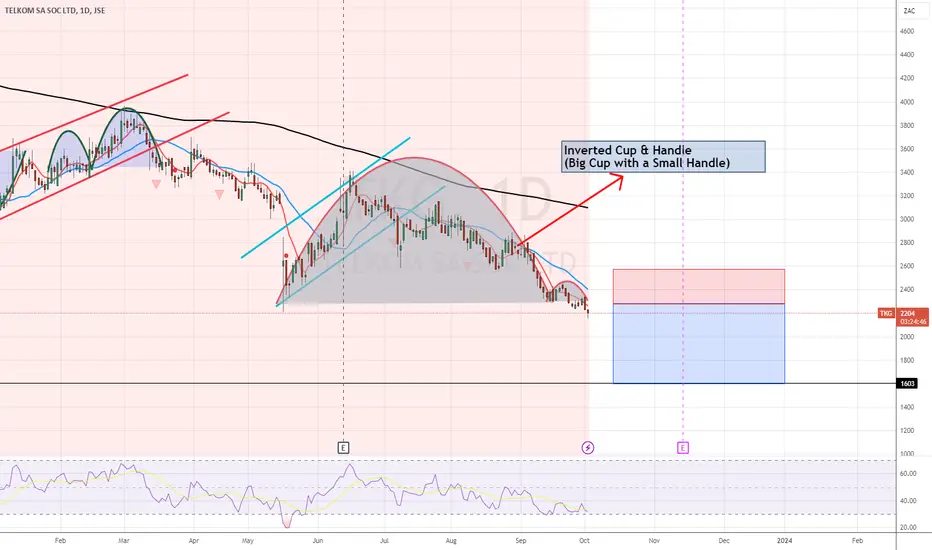Image resolution: width=932 pixels, height=550 pixels.
Task: Click the 4200 price axis label
Action: (907, 78)
